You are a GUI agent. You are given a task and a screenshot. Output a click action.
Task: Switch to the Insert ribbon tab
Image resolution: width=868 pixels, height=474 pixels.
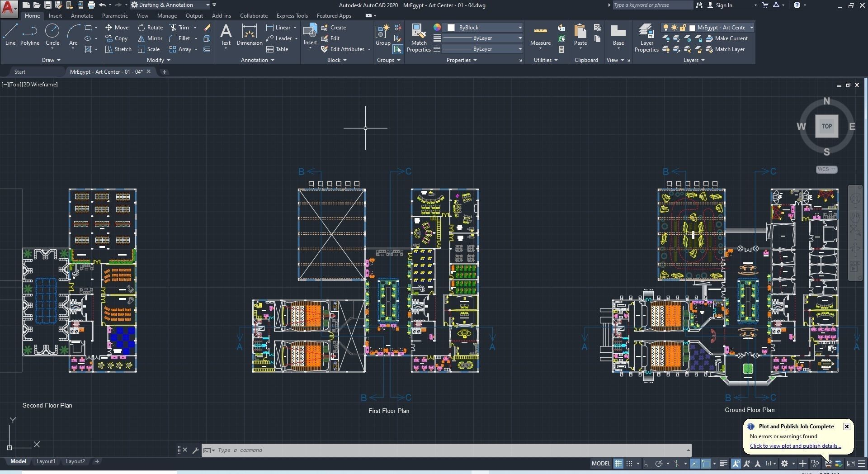point(55,16)
